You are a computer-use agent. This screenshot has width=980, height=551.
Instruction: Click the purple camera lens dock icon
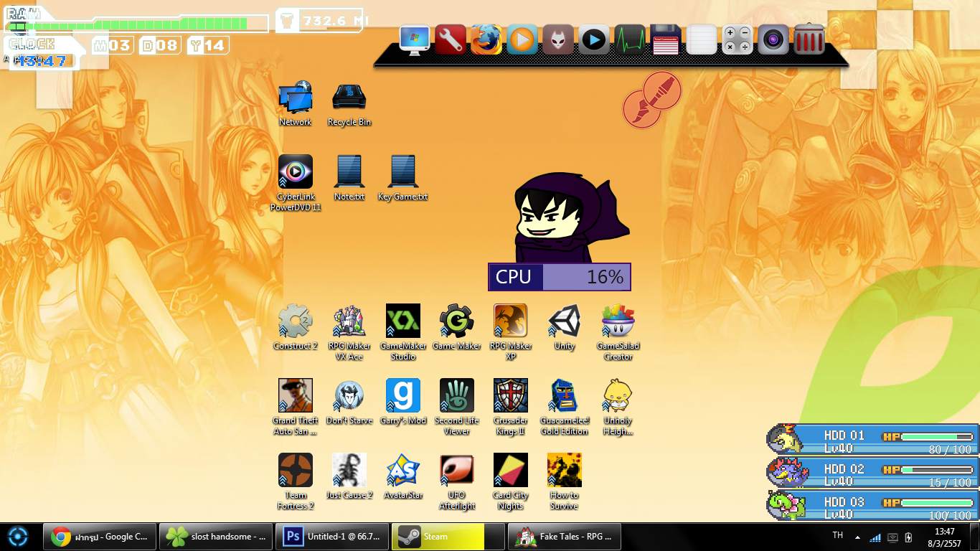click(773, 39)
